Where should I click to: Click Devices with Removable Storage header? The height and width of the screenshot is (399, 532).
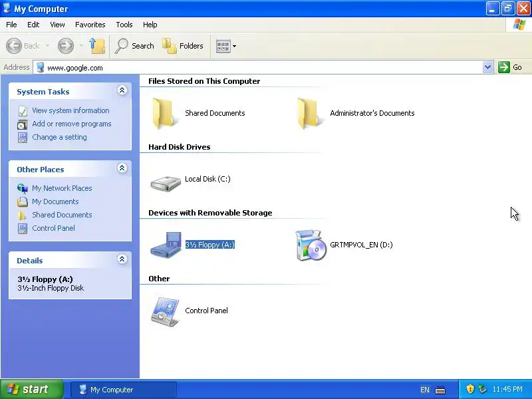pos(210,213)
